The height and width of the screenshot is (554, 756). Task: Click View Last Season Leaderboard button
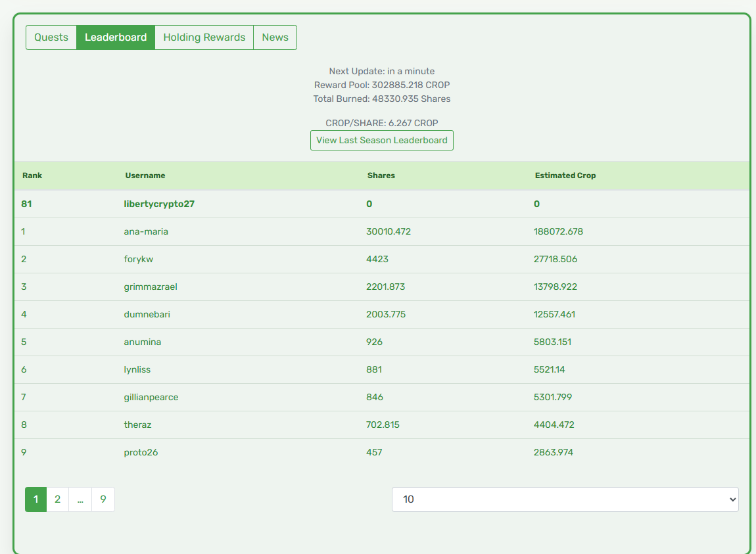click(x=382, y=141)
